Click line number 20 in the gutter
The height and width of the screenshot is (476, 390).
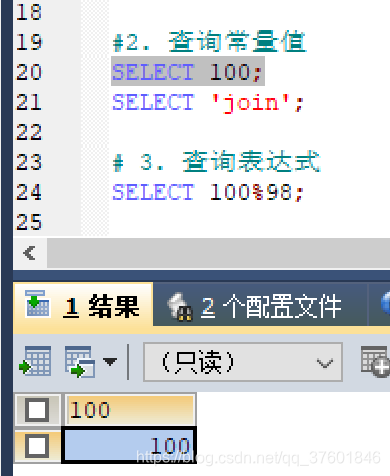[x=29, y=72]
